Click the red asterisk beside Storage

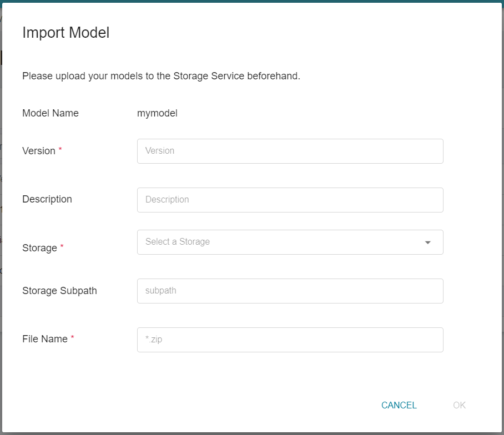62,246
